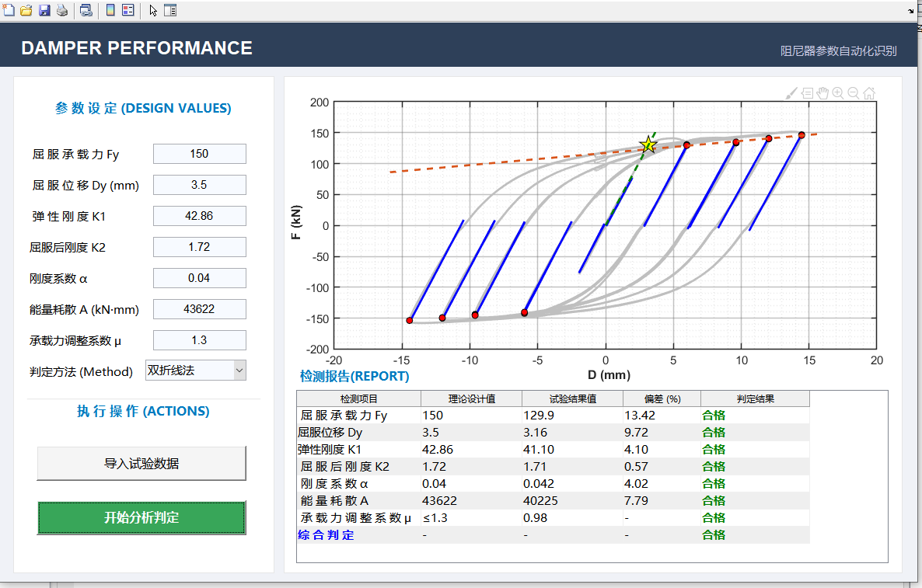Open the Property Inspector toolbar icon
The image size is (922, 588).
coord(170,10)
